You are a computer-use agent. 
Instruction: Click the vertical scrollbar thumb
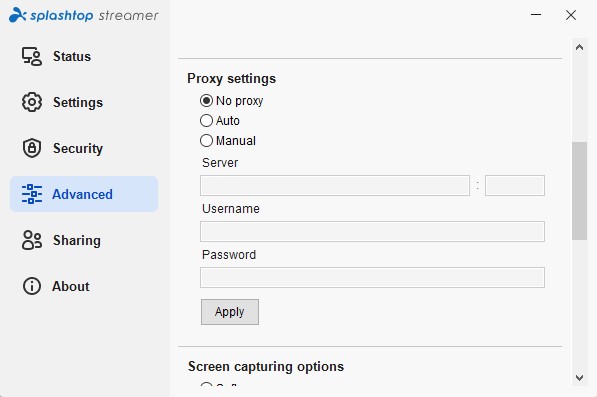coord(579,191)
